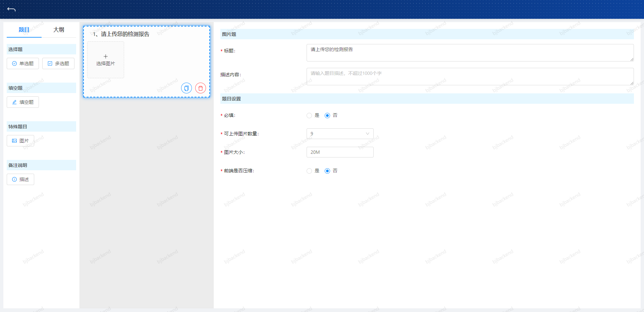Select question card 1 请上传您的检测报告
644x312 pixels.
(147, 62)
